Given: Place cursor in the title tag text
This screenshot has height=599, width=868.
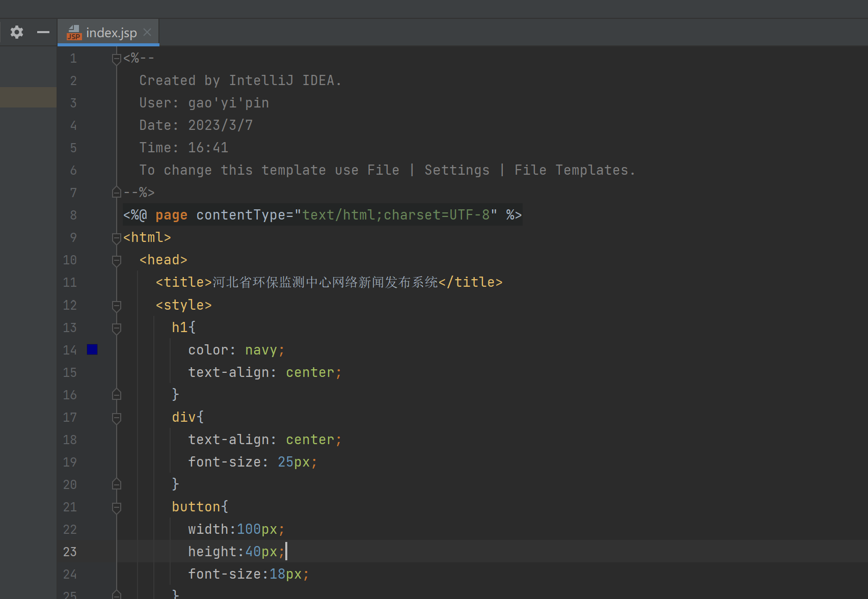Looking at the screenshot, I should pos(325,282).
